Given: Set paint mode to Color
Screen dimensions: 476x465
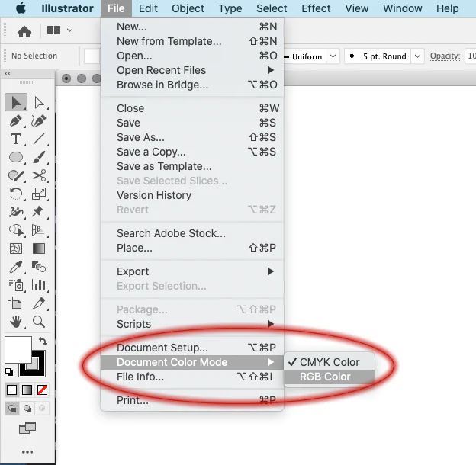Looking at the screenshot, I should click(11, 390).
